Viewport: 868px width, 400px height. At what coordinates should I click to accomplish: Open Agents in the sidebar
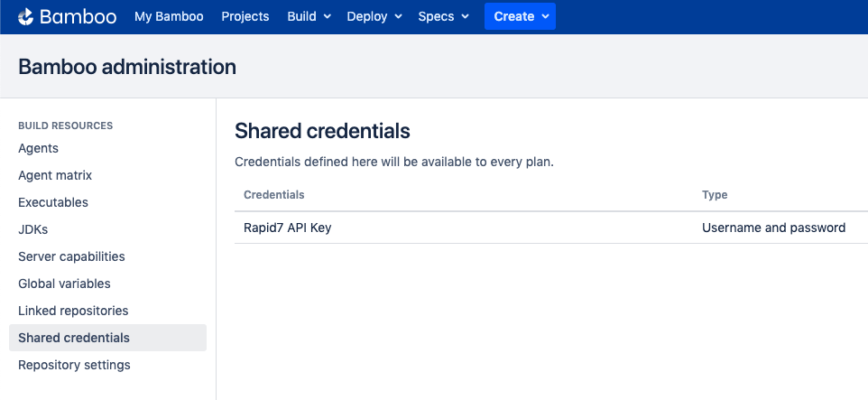click(38, 148)
